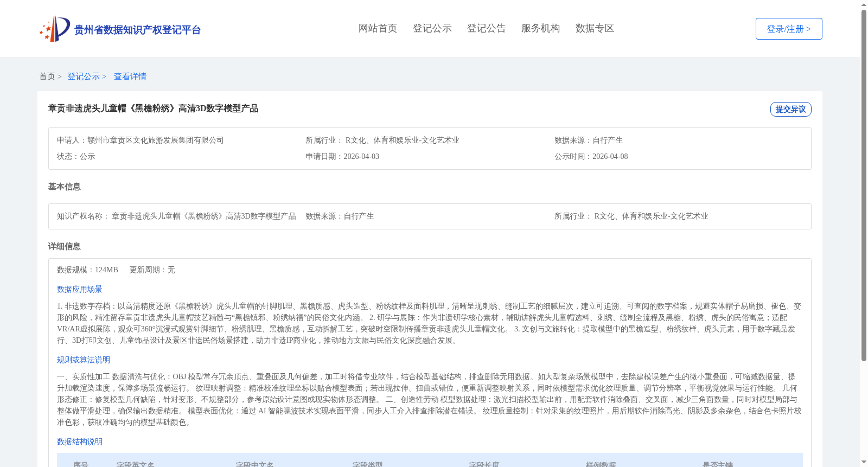Click 登记公示 breadcrumb link

tap(84, 76)
